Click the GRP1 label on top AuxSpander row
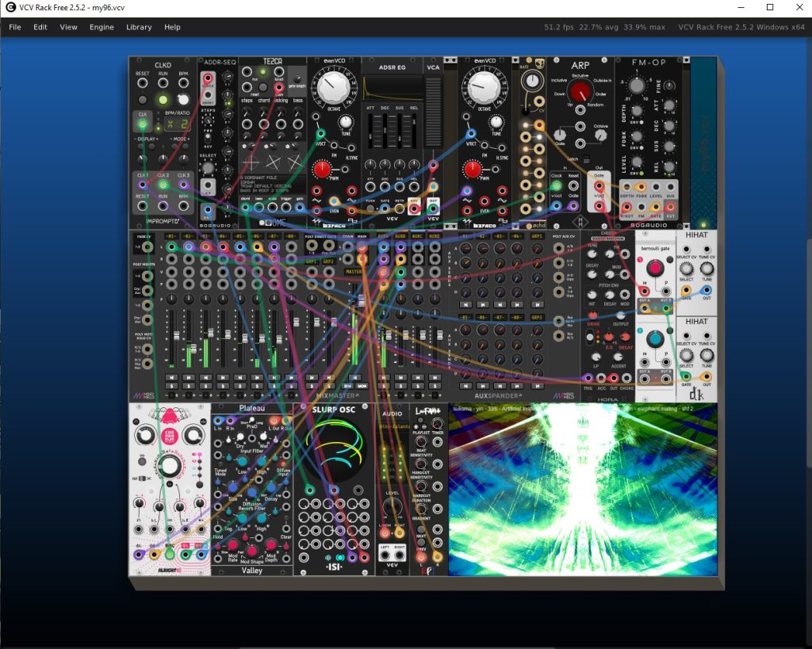 click(x=537, y=236)
